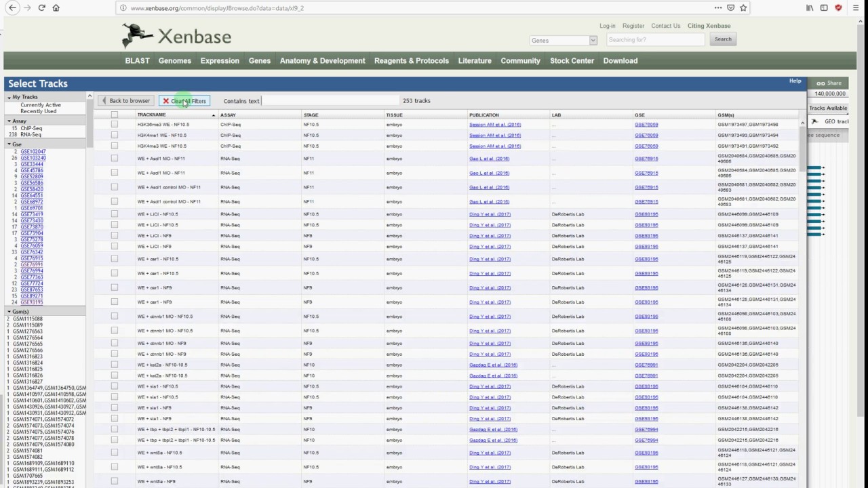Bookmark this page with the star icon

tap(743, 7)
